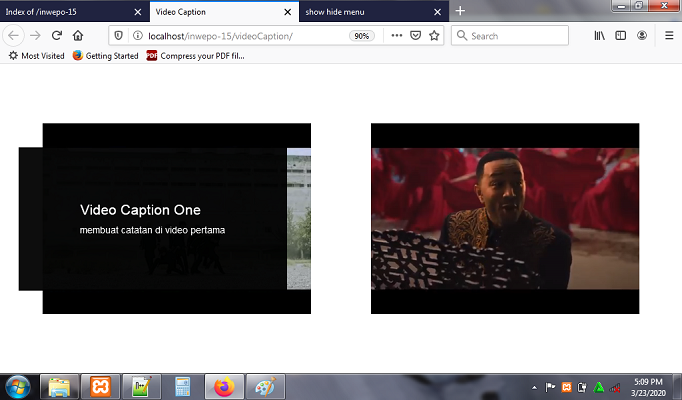Go to the Firefox home page
682x400 pixels.
tap(78, 35)
